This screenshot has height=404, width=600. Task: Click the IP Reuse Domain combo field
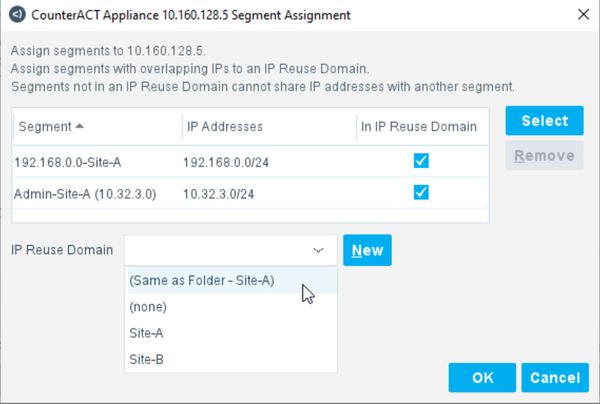(x=215, y=250)
